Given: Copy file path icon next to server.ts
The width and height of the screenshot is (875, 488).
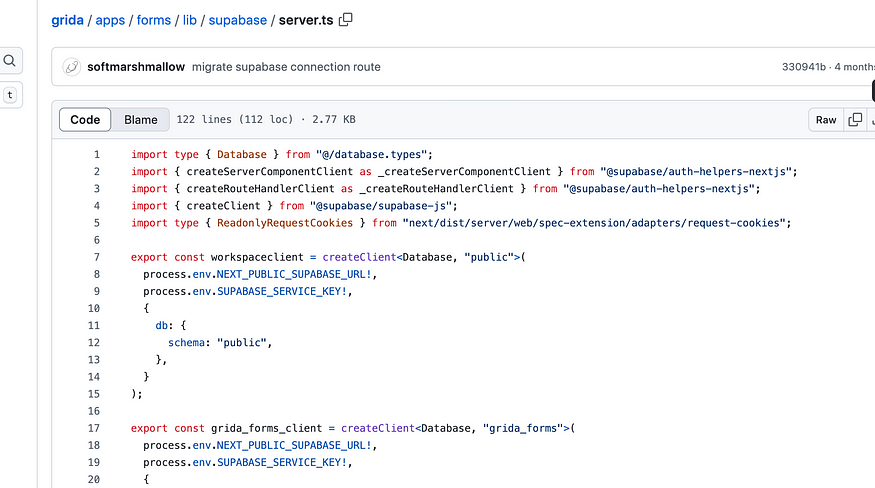Looking at the screenshot, I should pyautogui.click(x=345, y=20).
